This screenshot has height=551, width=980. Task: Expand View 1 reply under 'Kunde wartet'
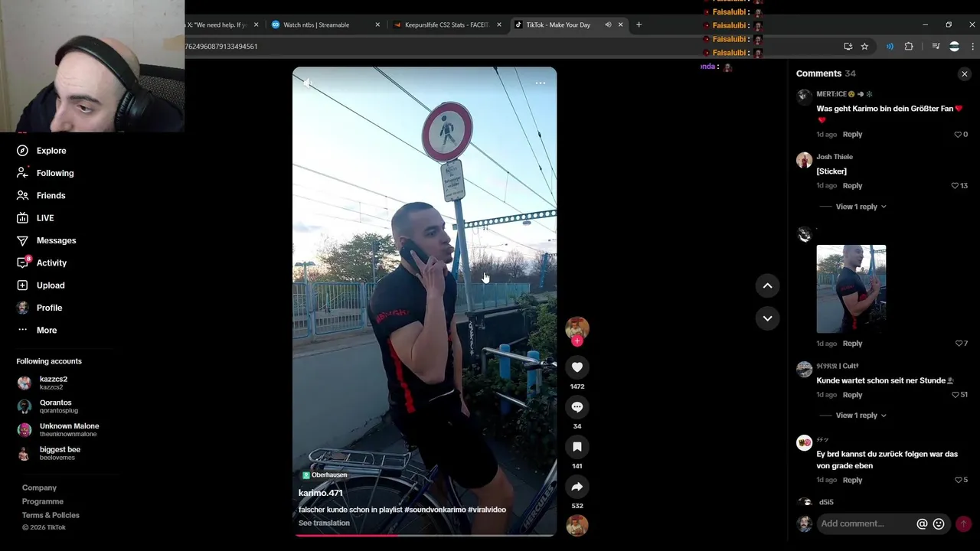pos(861,416)
